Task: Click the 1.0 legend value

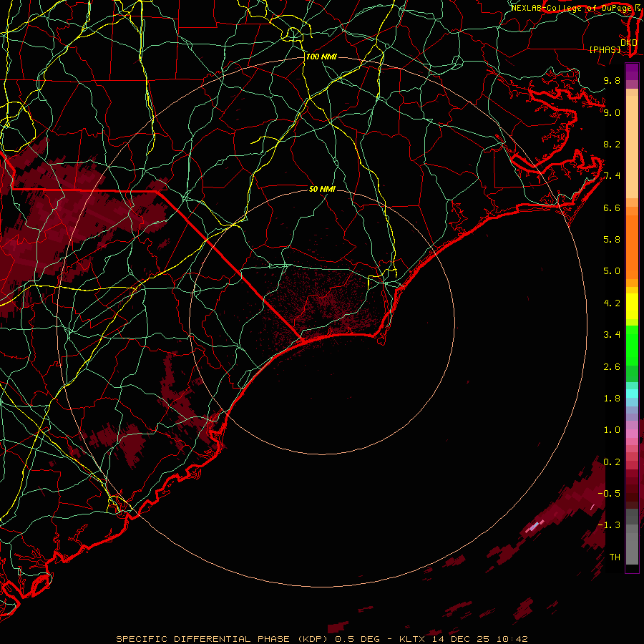Action: 612,430
